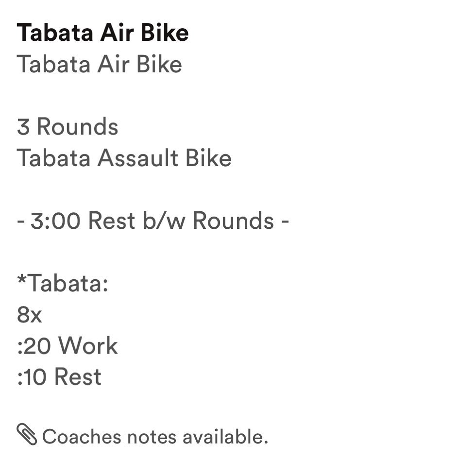Viewport: 476px width, 476px height.
Task: Tap the "3 Rounds" line
Action: 68,127
